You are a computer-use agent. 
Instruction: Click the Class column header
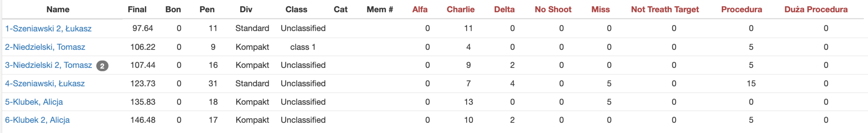pos(296,10)
